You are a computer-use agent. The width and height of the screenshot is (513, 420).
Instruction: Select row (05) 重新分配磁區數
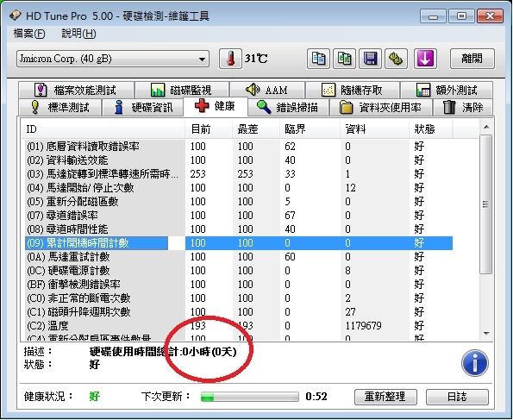(x=239, y=201)
